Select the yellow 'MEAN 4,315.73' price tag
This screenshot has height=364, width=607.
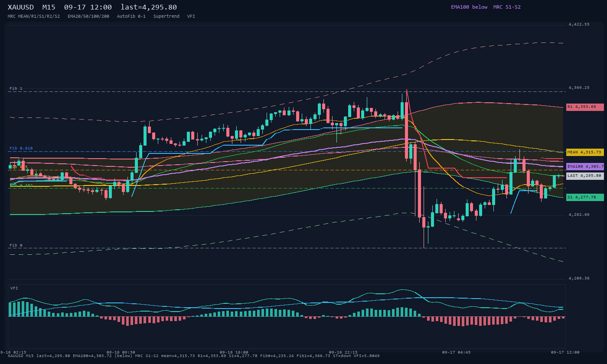(x=585, y=153)
